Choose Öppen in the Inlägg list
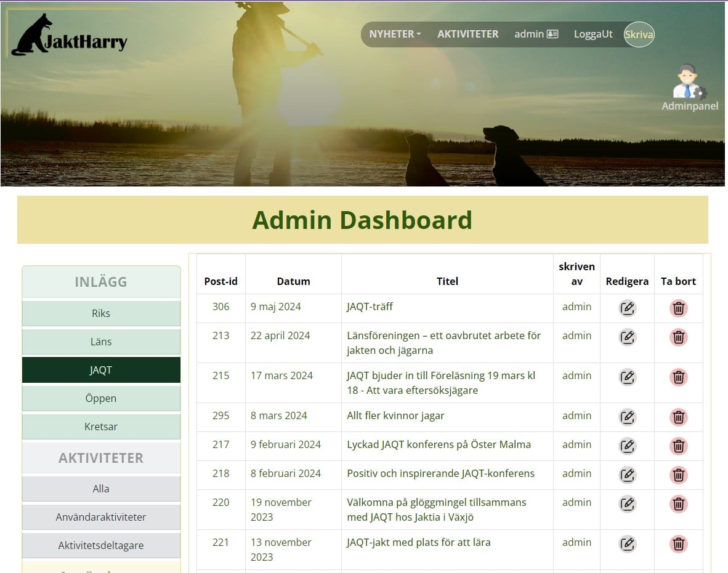Image resolution: width=728 pixels, height=573 pixels. point(101,398)
